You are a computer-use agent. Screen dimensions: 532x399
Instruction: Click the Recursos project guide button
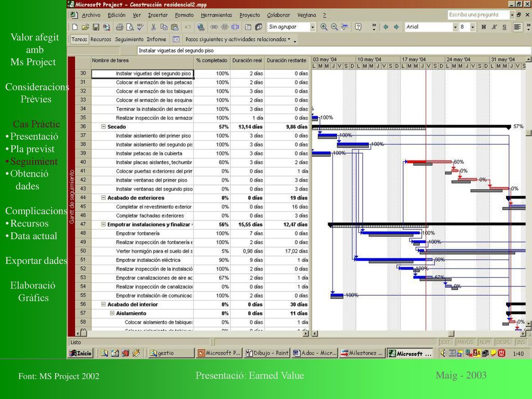[x=101, y=39]
